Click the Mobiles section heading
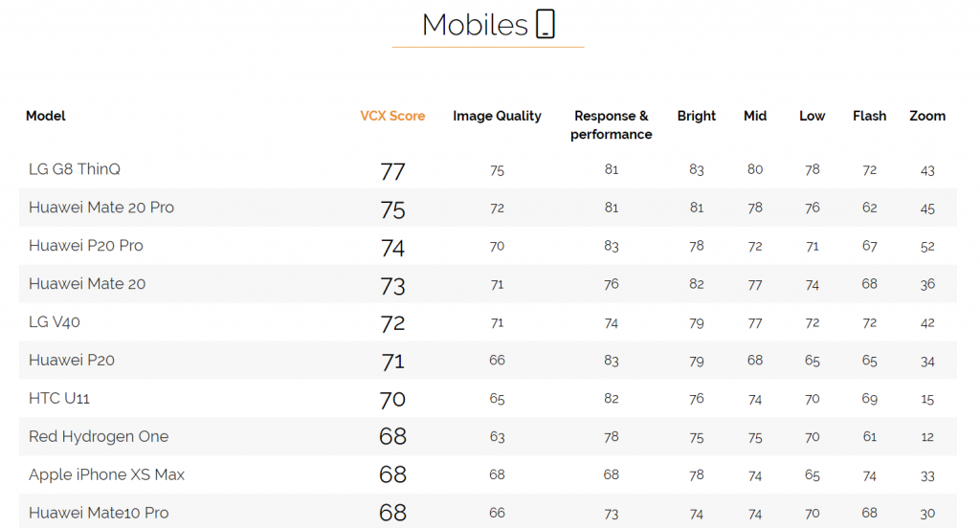Screen dimensions: 980x528 click(x=475, y=25)
